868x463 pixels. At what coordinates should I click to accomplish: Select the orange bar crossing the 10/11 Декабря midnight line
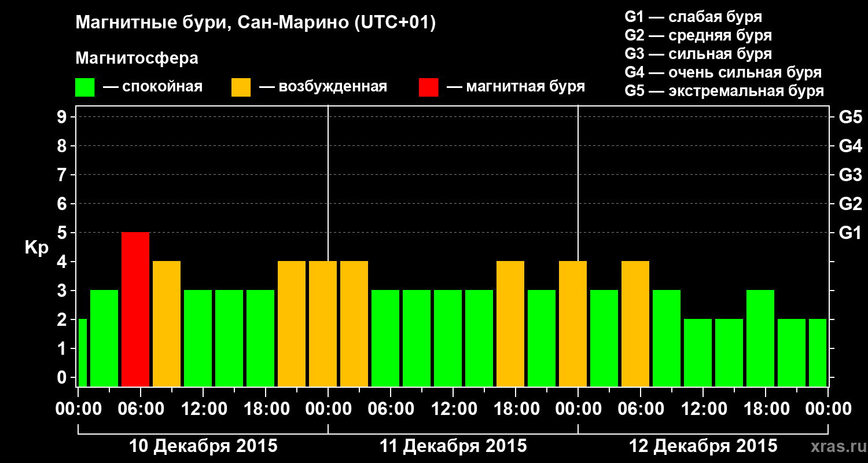(323, 324)
